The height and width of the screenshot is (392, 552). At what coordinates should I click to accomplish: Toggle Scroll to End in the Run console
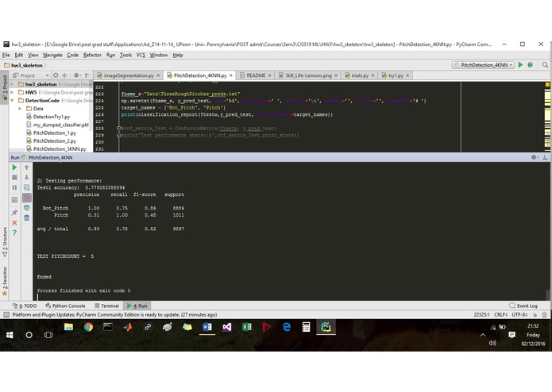(26, 198)
